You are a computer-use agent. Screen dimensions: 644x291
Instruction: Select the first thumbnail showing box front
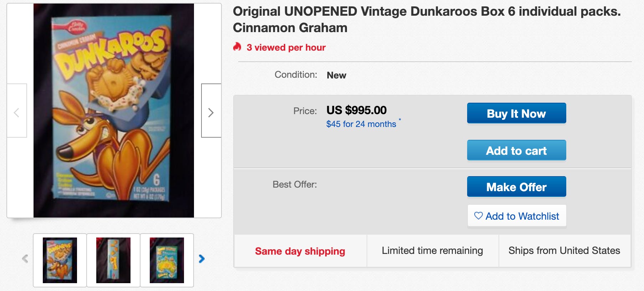click(x=60, y=260)
